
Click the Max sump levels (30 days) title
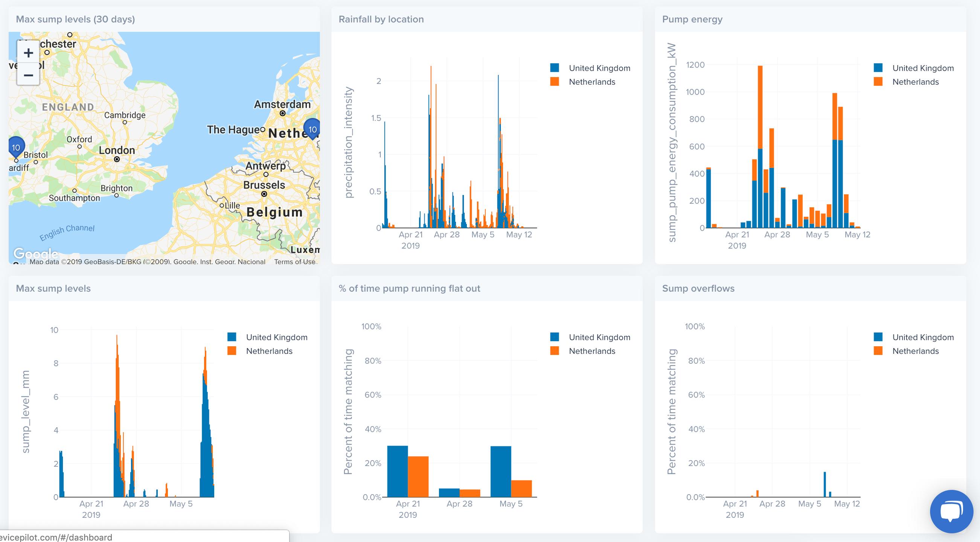click(x=75, y=19)
